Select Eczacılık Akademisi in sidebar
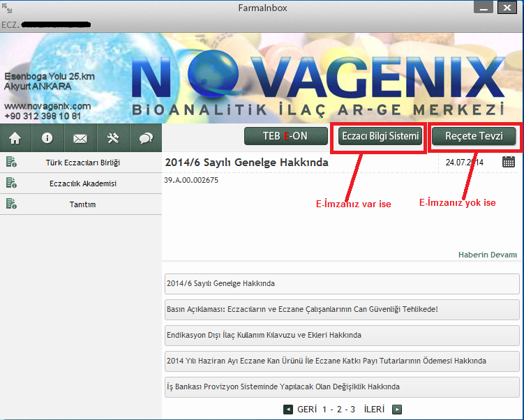The image size is (524, 420). click(x=81, y=183)
